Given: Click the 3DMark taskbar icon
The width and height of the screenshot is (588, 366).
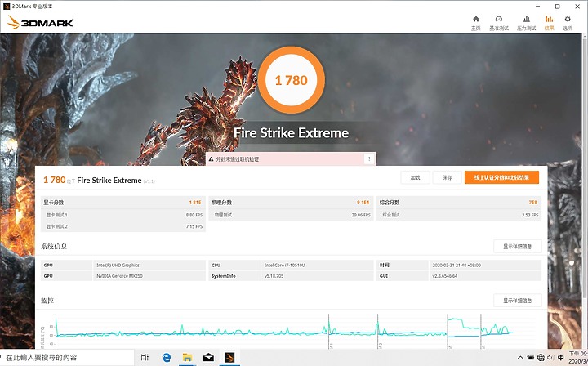Looking at the screenshot, I should (229, 357).
